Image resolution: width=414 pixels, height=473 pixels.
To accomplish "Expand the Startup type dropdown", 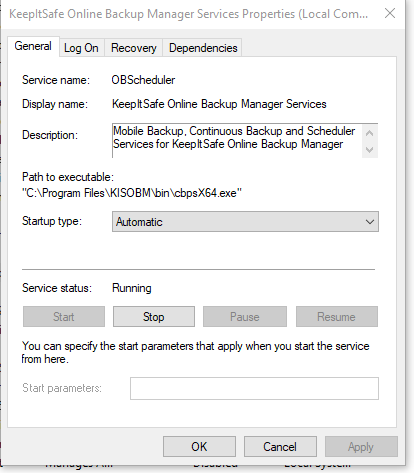I will click(245, 222).
